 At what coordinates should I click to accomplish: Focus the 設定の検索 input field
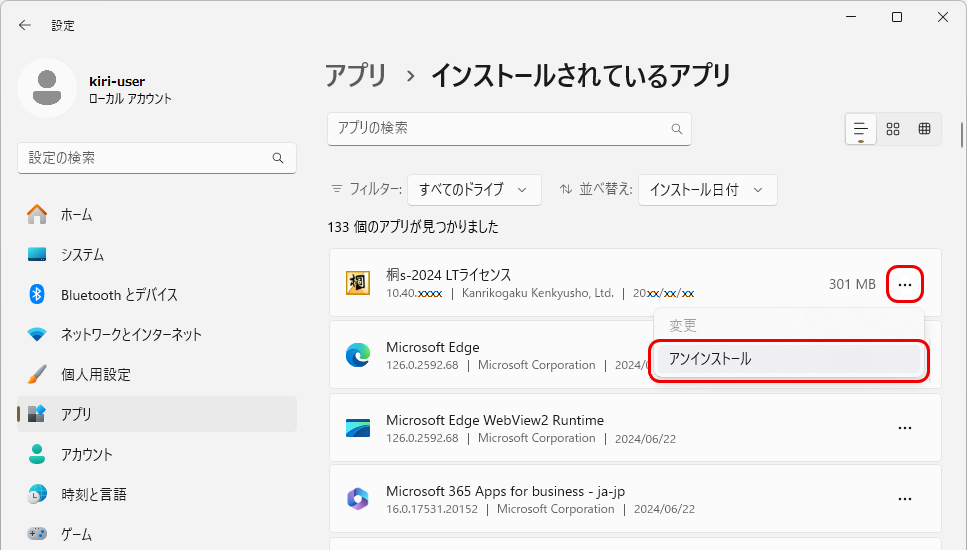[157, 158]
